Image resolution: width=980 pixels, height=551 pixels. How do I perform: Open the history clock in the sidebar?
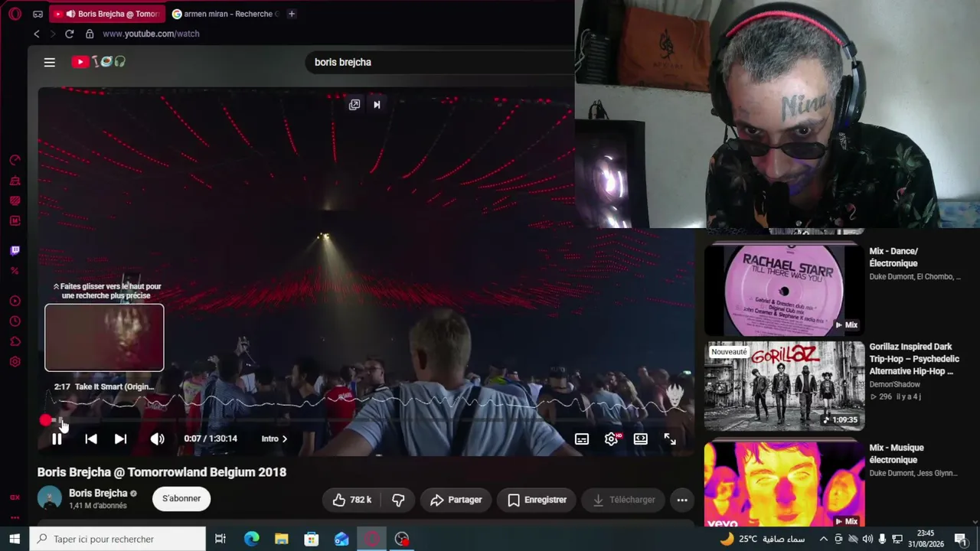coord(15,321)
